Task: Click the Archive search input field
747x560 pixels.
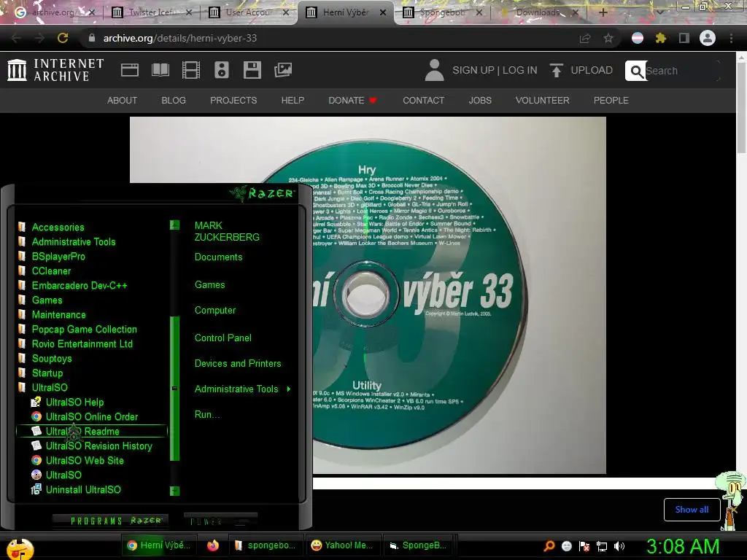Action: click(x=681, y=71)
